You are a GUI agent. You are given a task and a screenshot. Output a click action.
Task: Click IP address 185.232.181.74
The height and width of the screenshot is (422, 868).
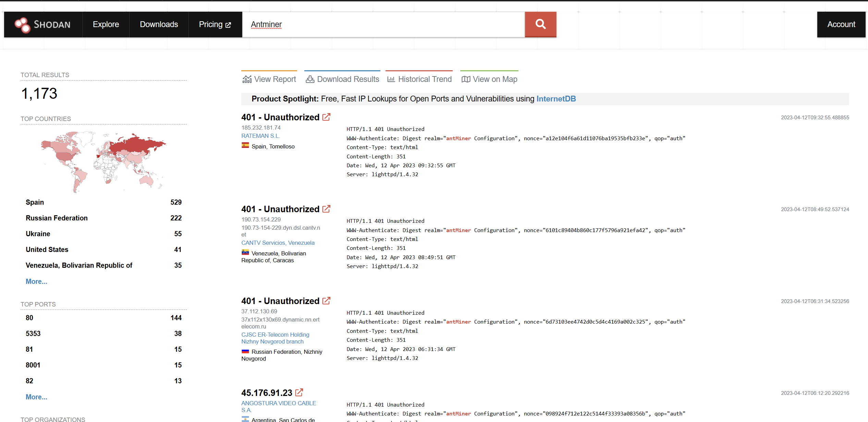261,128
